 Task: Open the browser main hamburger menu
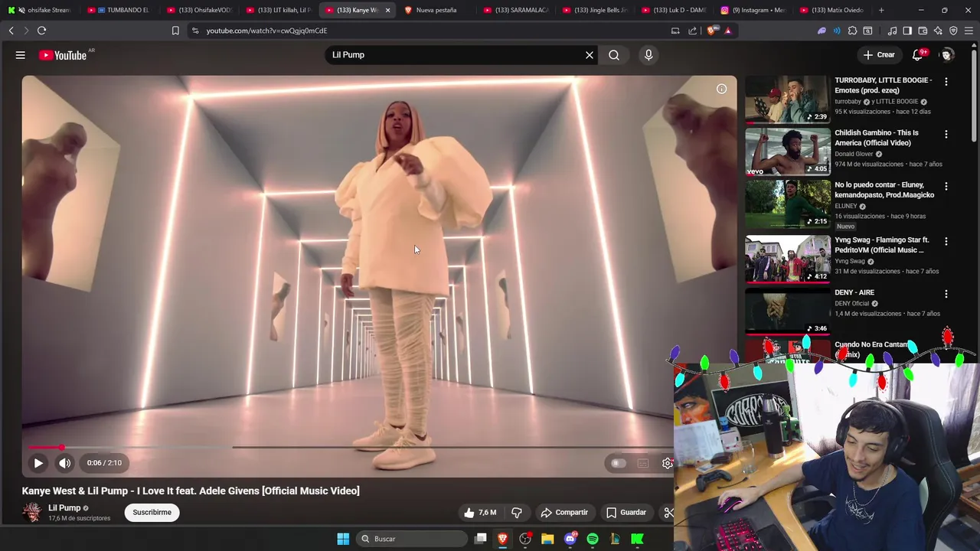pos(969,31)
